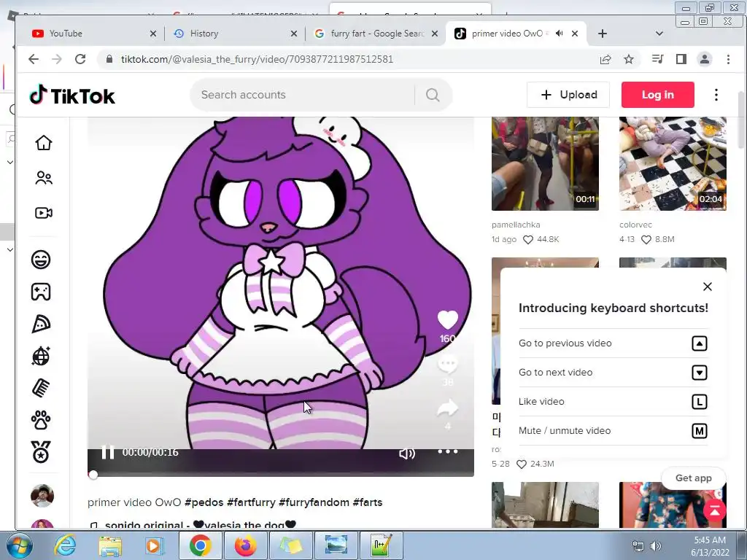Open comments with speech bubble icon

point(447,365)
